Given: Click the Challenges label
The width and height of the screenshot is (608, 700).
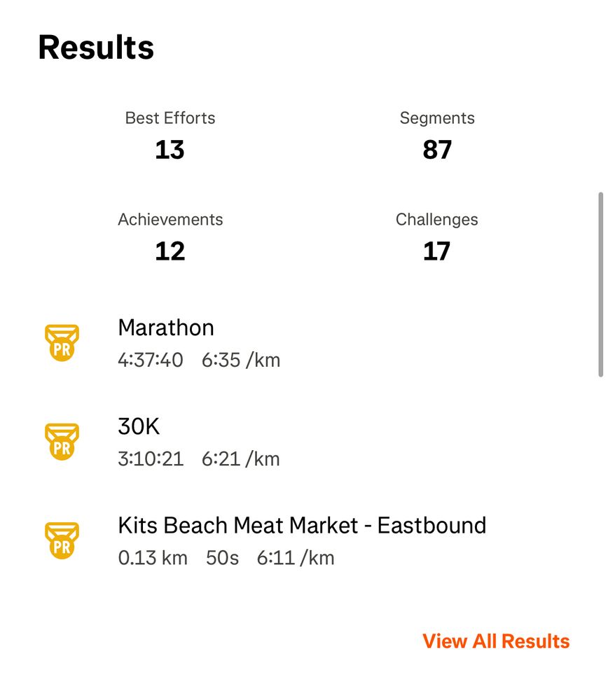Looking at the screenshot, I should [437, 220].
